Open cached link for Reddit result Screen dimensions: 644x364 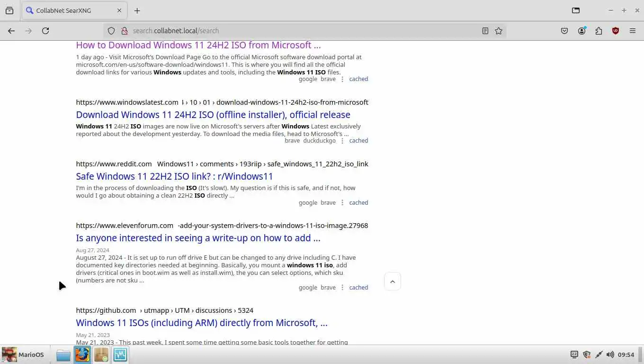click(x=358, y=203)
